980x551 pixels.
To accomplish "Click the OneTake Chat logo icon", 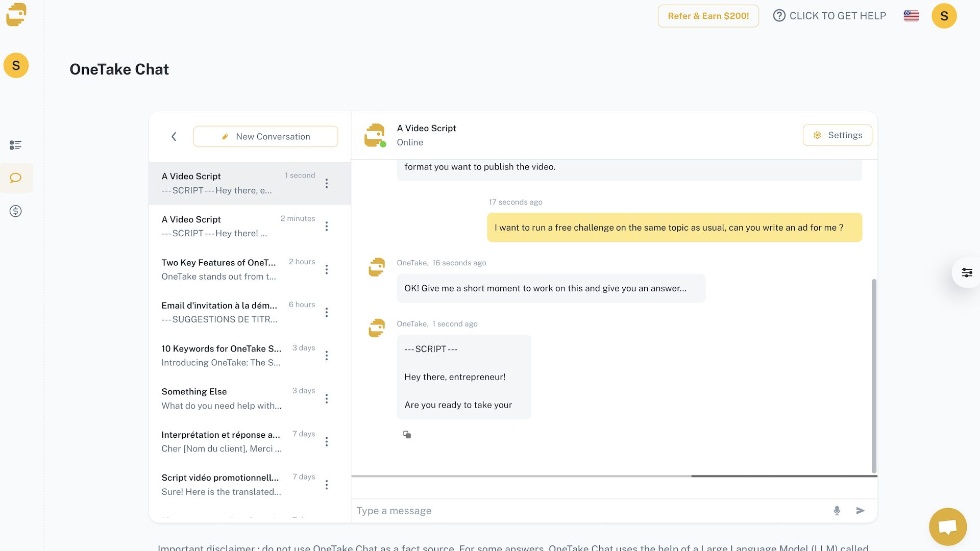I will [x=16, y=14].
